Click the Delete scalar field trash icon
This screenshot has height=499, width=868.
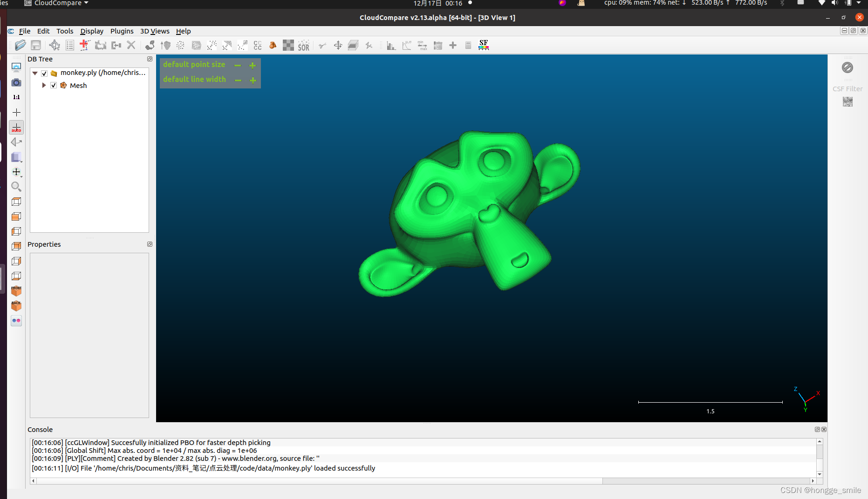tap(438, 45)
